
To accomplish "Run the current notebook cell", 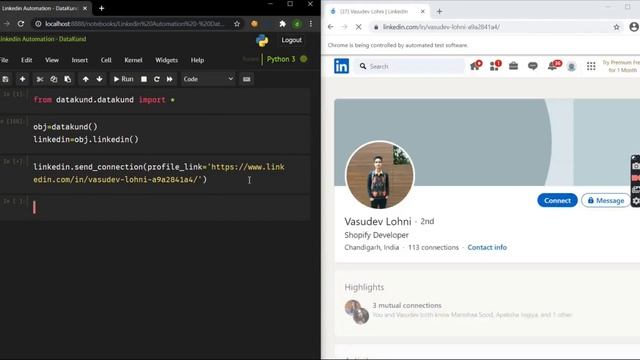I will (x=123, y=79).
